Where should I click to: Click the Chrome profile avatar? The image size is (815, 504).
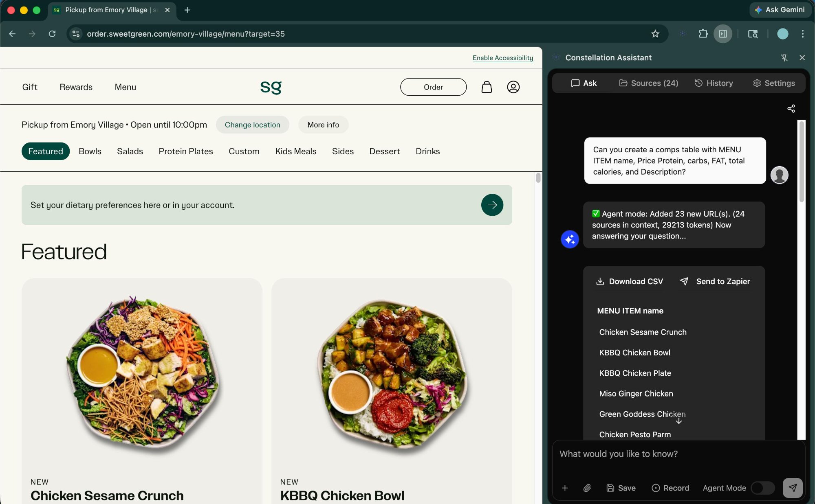coord(782,34)
